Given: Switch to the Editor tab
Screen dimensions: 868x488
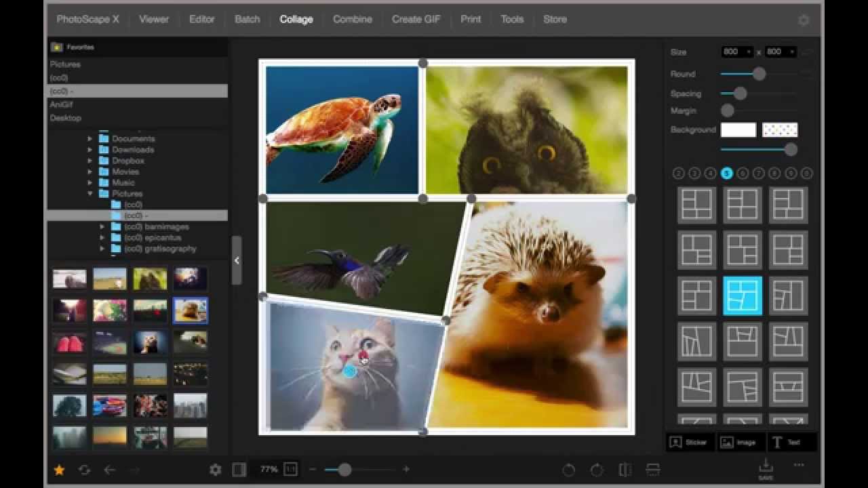Looking at the screenshot, I should click(x=201, y=19).
